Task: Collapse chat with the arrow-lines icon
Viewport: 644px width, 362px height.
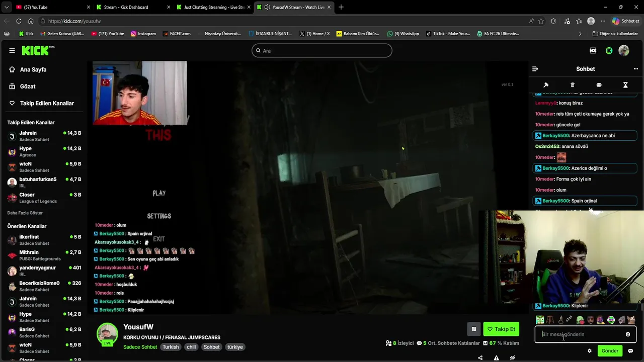Action: pyautogui.click(x=535, y=69)
